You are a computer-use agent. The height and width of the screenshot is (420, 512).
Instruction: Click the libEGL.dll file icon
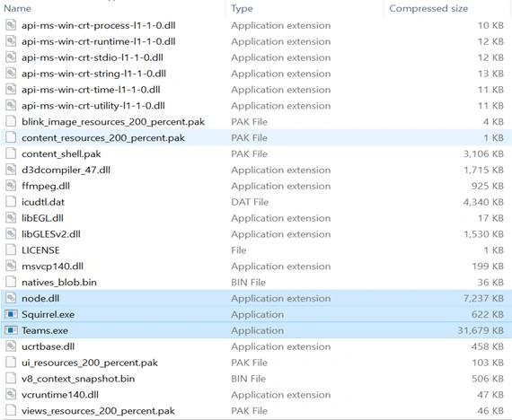tap(11, 218)
